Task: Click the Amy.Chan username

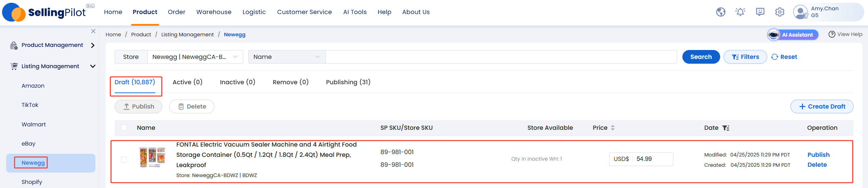Action: pyautogui.click(x=825, y=9)
